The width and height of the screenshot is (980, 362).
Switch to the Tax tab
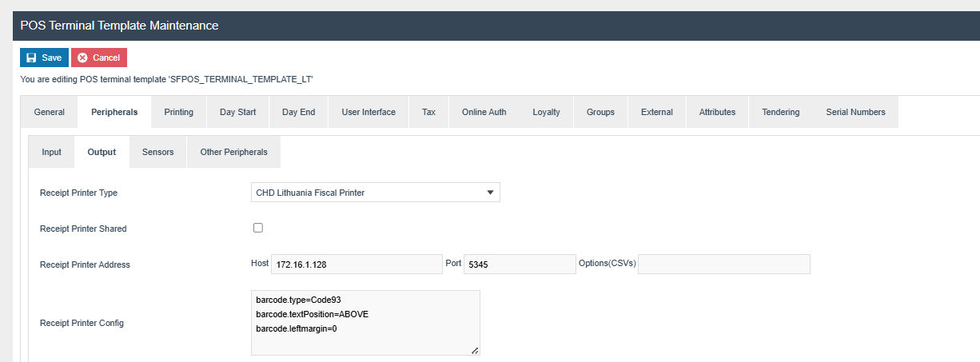428,112
